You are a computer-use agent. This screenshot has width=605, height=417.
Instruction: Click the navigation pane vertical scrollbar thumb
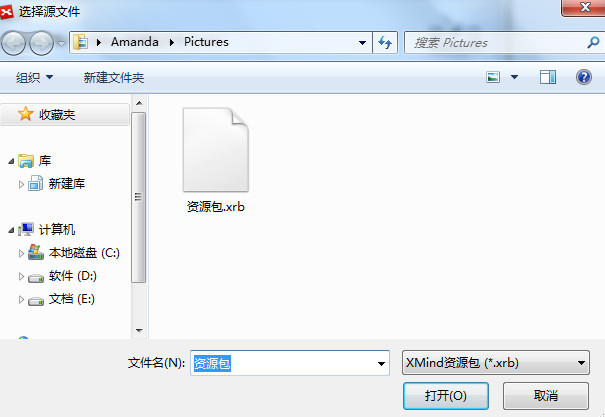[139, 198]
